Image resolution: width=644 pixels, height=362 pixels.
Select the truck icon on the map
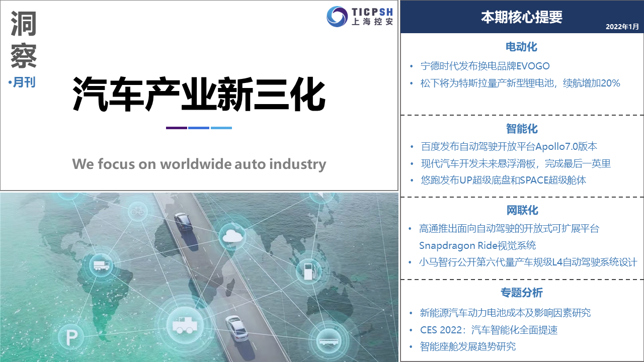[x=101, y=264]
